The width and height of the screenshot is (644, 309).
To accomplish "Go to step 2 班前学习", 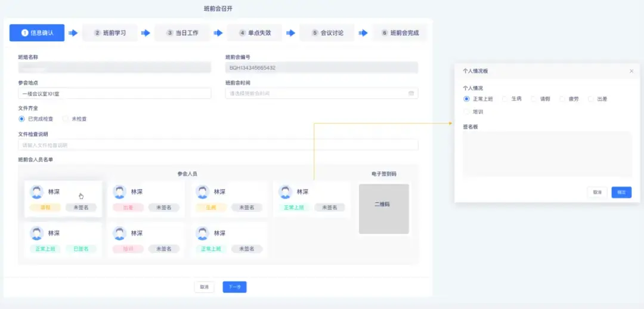I will point(110,33).
